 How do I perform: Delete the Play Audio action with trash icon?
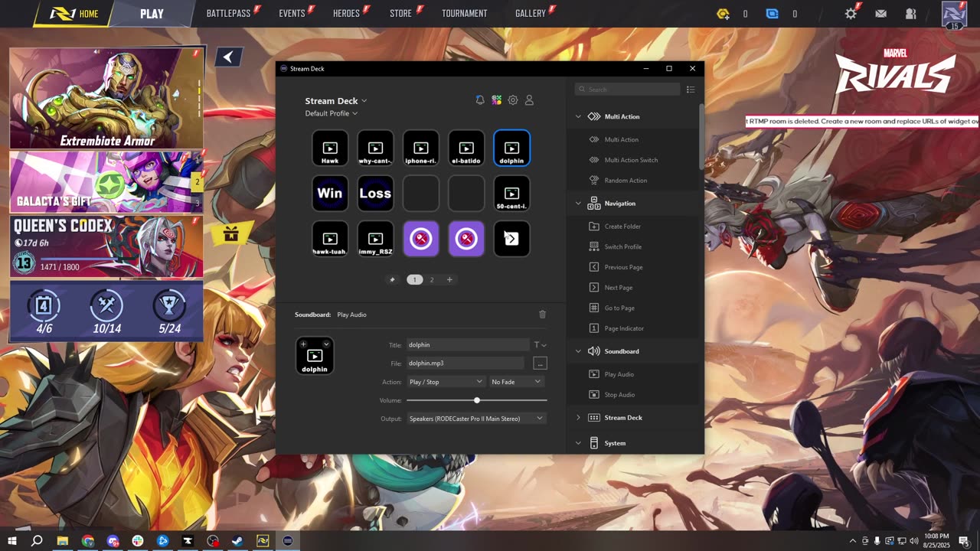click(542, 315)
